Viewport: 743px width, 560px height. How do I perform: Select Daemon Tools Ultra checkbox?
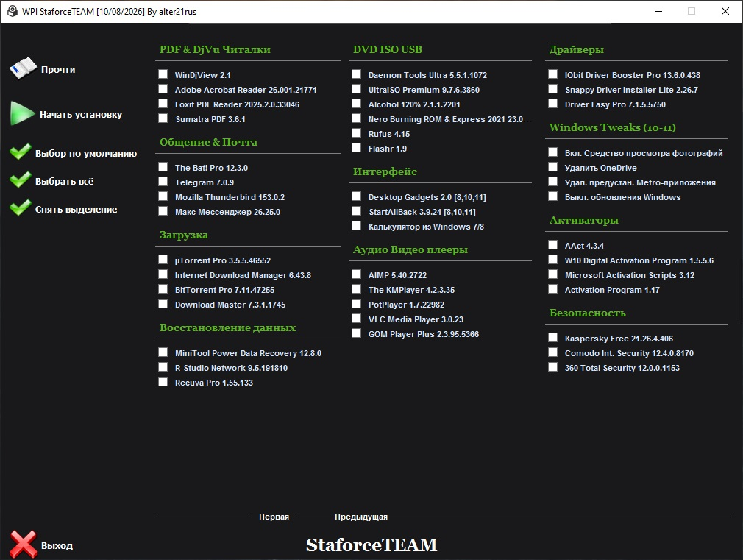pyautogui.click(x=356, y=74)
